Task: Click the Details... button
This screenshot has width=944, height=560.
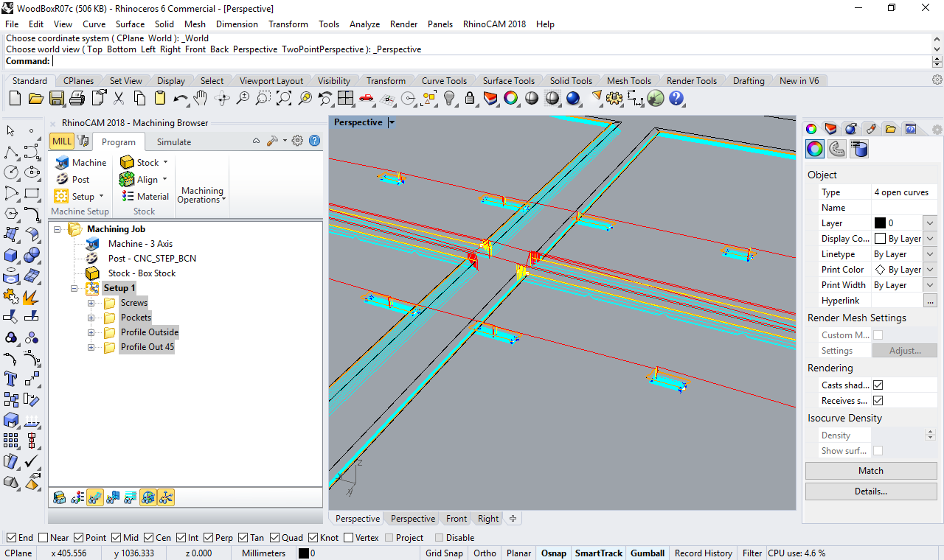Action: pyautogui.click(x=870, y=491)
